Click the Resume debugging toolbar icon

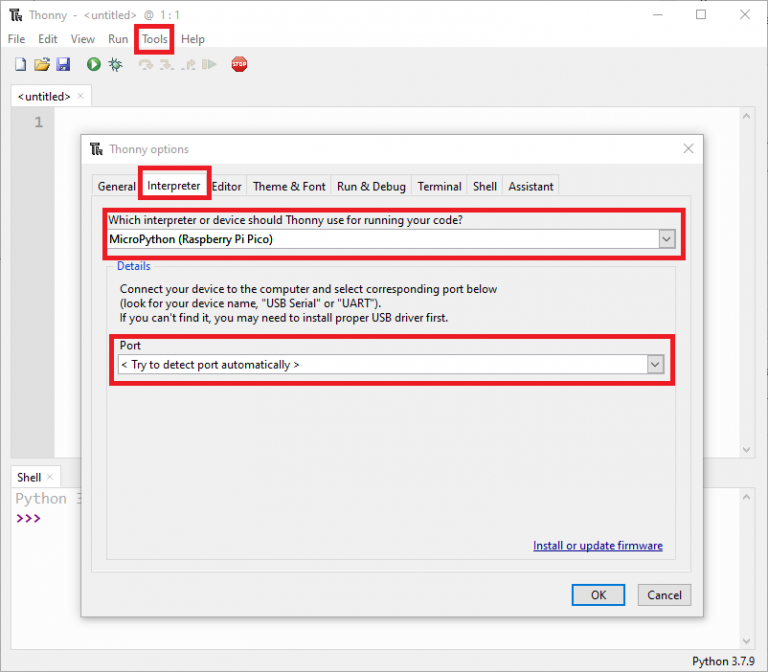(209, 64)
